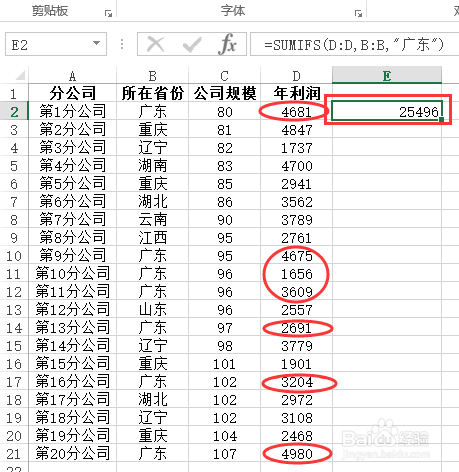Click profit cell 2691
Viewport: 459px width, 472px height.
pyautogui.click(x=296, y=327)
